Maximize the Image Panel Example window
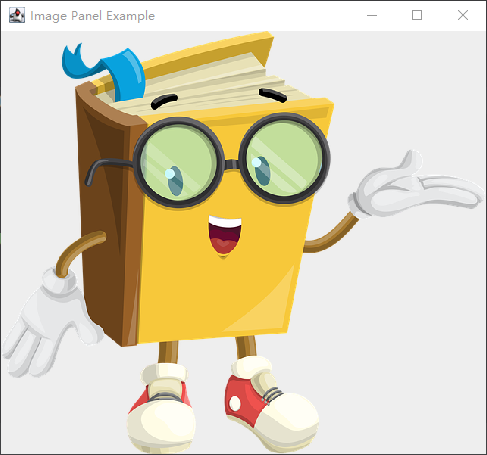The width and height of the screenshot is (487, 455). (417, 15)
